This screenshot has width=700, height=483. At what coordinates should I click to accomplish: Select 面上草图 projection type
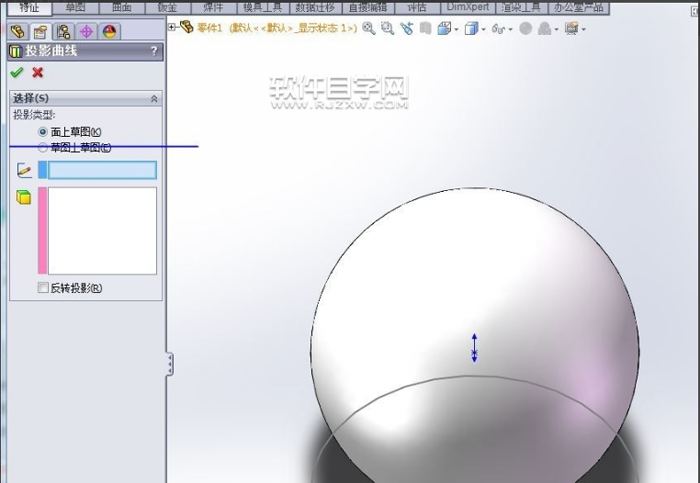(43, 132)
